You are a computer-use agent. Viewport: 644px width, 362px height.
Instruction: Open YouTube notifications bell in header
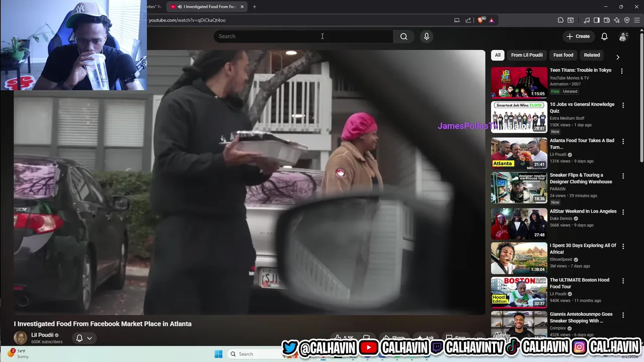604,36
